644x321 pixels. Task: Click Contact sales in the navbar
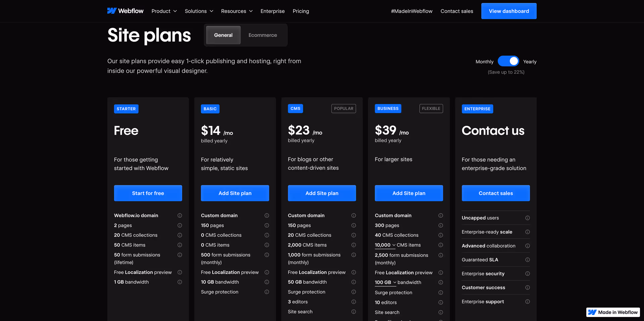click(457, 11)
